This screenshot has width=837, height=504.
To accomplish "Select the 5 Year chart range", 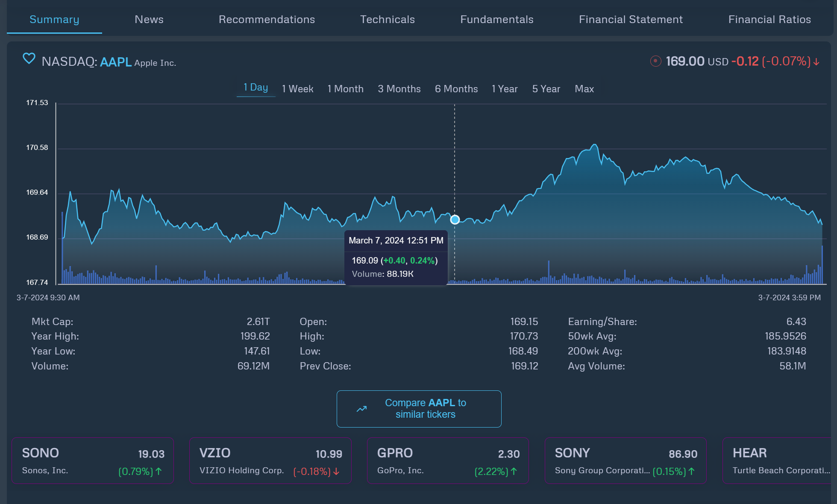I will [546, 89].
